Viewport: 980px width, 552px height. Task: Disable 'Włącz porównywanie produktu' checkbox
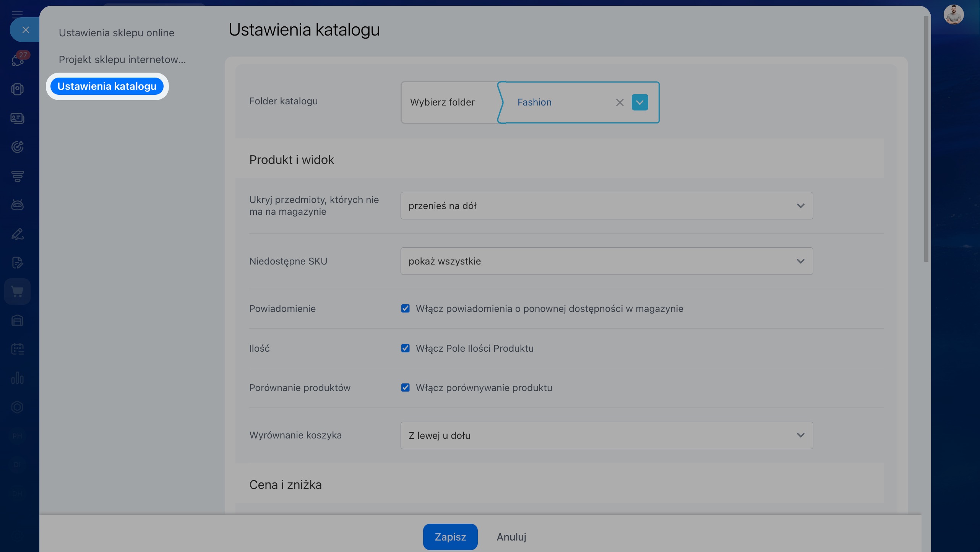[405, 388]
